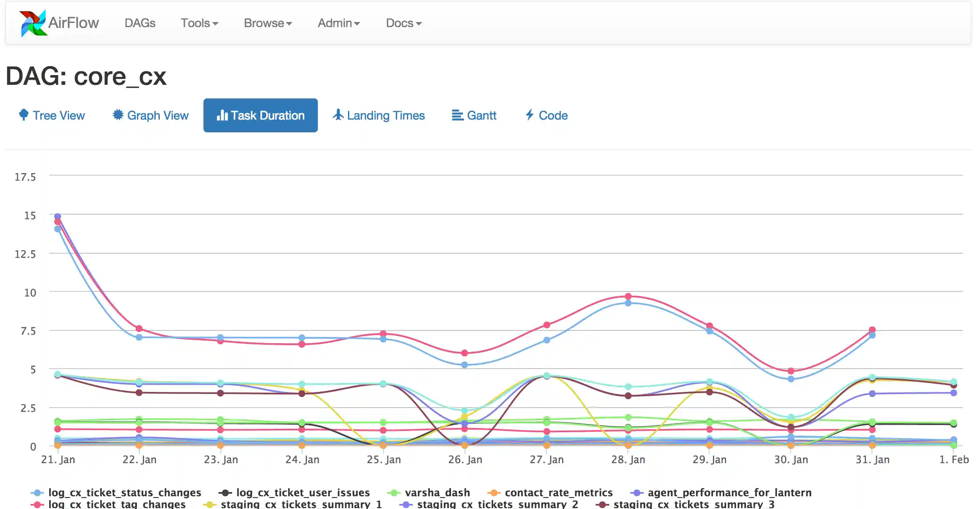Click the 28. Jan pink peak data point

(x=628, y=296)
